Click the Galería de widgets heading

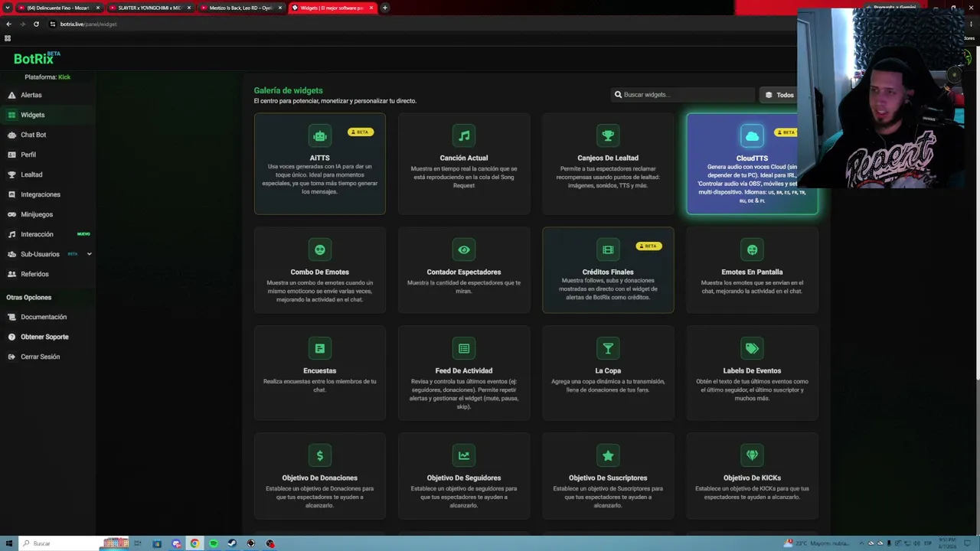tap(289, 90)
